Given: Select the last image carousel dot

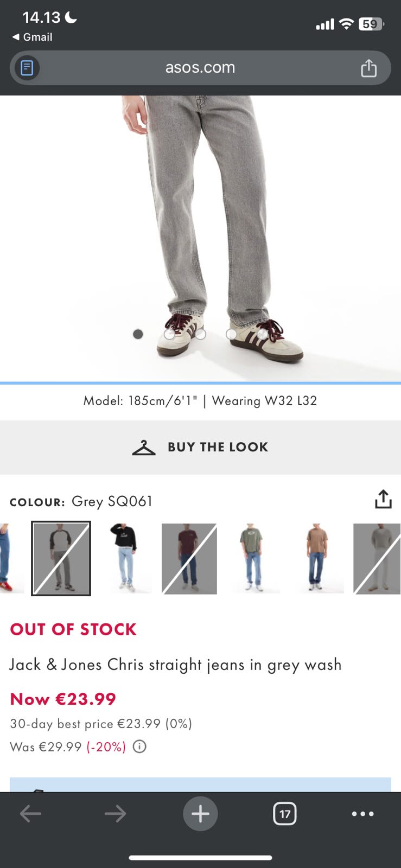Looking at the screenshot, I should click(262, 334).
